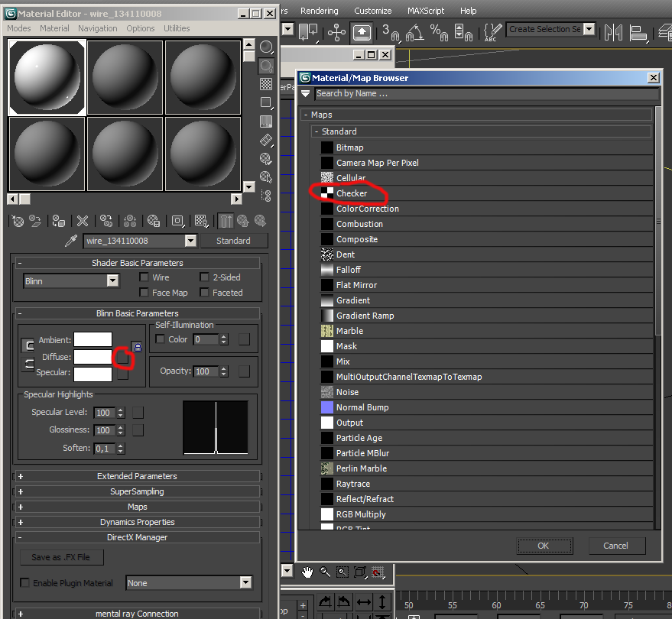Open MAXScript menu
The width and height of the screenshot is (672, 619).
pyautogui.click(x=426, y=11)
